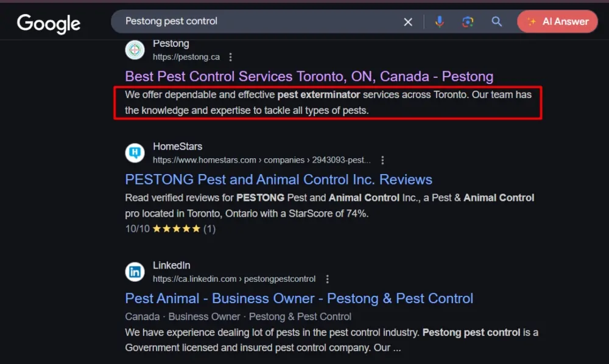
Task: Open PESTONG Pest and Animal Control Reviews
Action: tap(278, 180)
